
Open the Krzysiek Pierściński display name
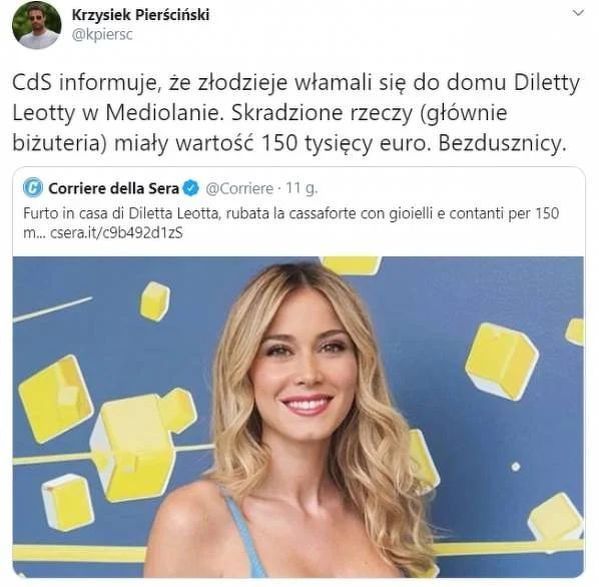(x=141, y=15)
